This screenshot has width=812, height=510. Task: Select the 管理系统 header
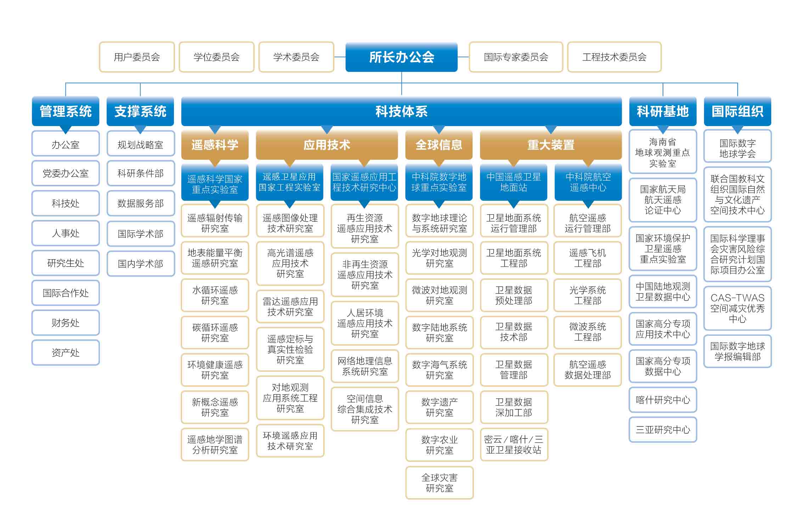click(66, 111)
